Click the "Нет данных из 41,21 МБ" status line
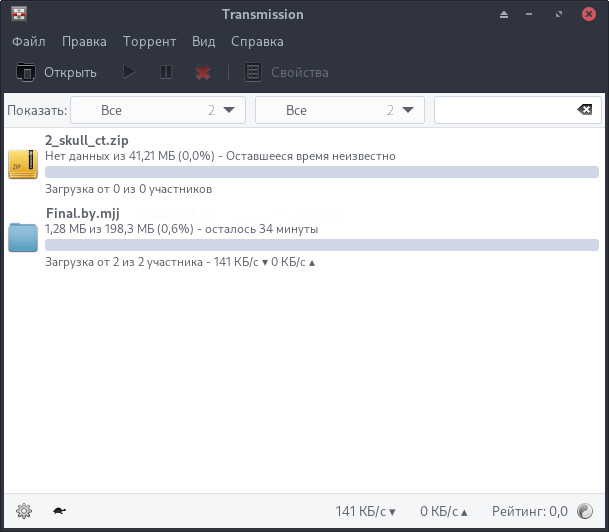 [220, 156]
